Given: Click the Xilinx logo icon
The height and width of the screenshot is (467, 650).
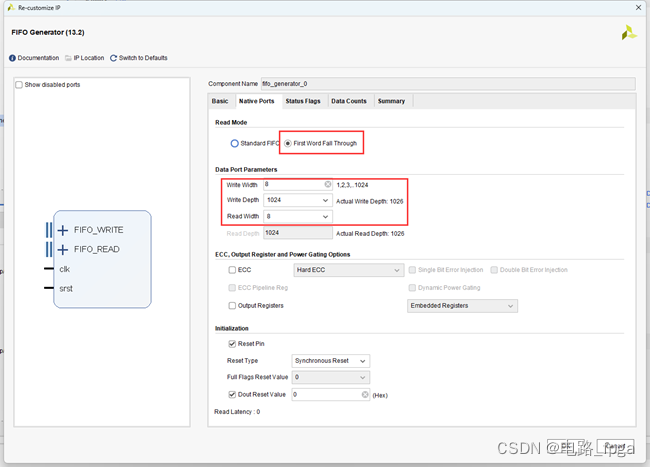Looking at the screenshot, I should (x=628, y=33).
